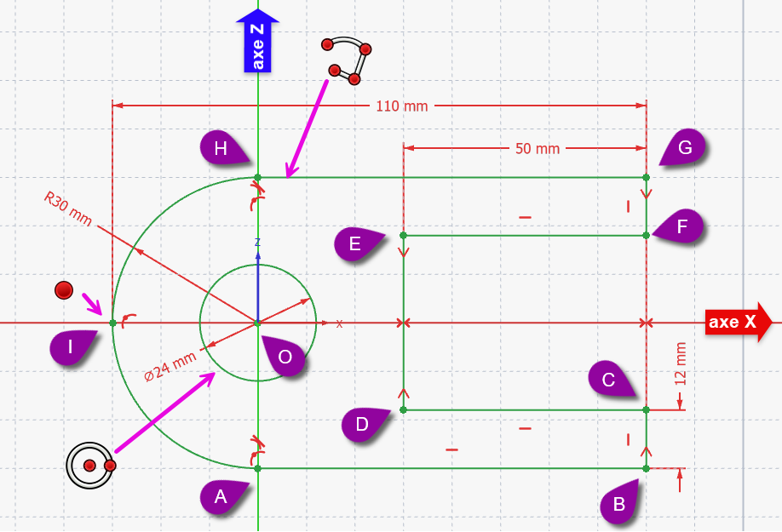Select the vertical constraint icon on segment BC
Viewport: 782px width, 532px height.
(x=628, y=439)
